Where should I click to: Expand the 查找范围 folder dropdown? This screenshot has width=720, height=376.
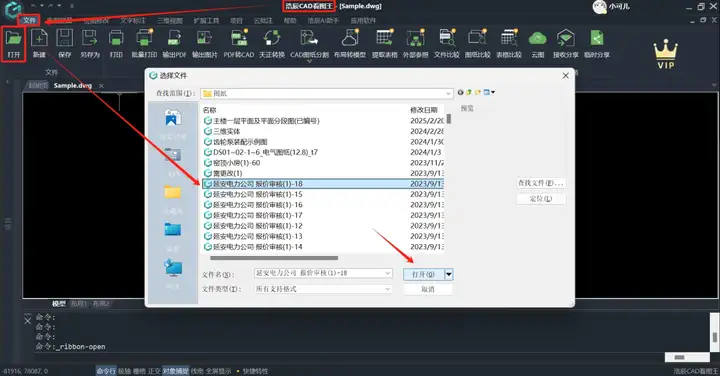[449, 93]
